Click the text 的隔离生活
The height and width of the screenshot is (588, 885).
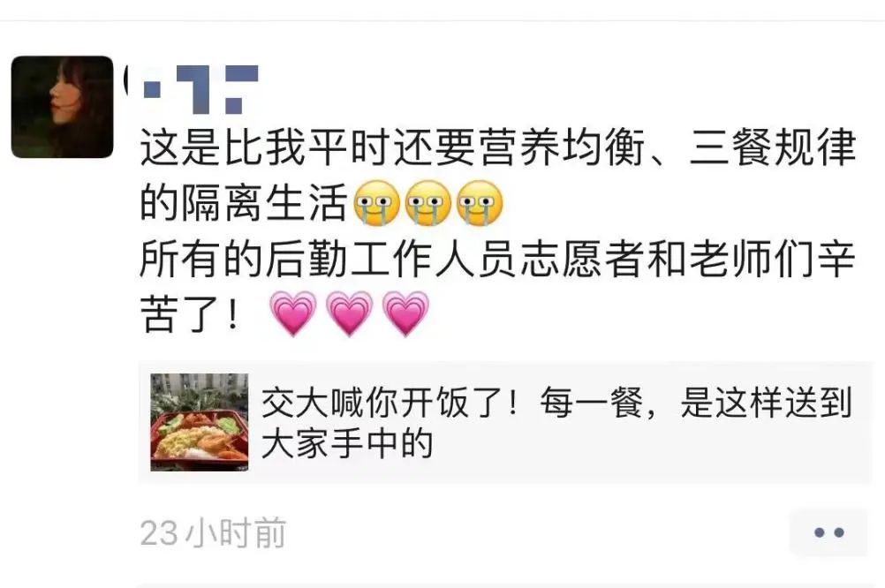click(x=243, y=203)
